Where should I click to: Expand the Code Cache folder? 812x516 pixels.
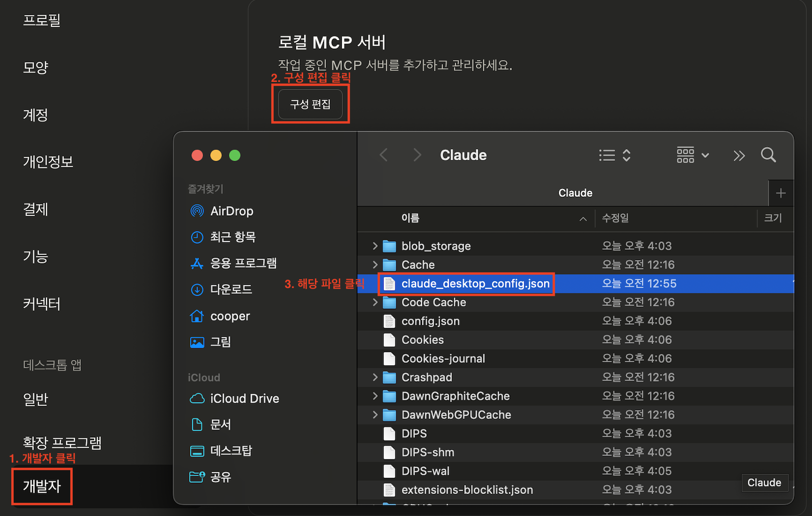[x=375, y=302]
